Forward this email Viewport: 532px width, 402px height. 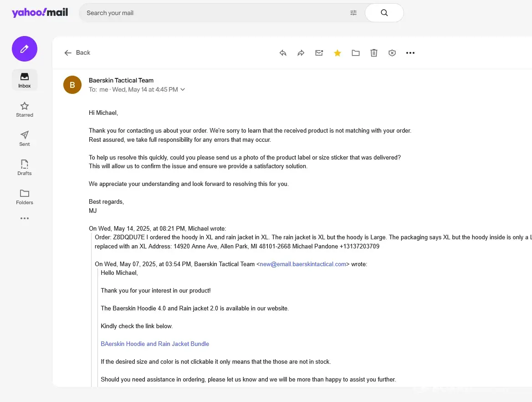(x=301, y=53)
